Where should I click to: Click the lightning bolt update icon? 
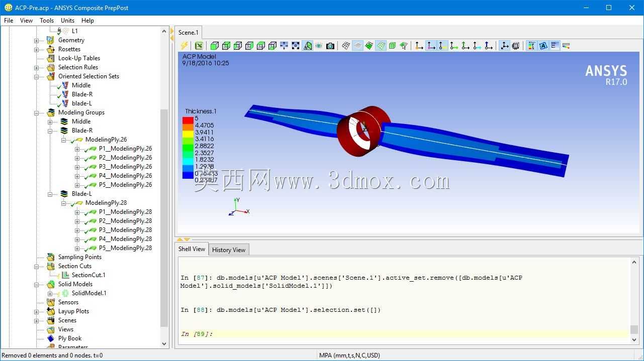[x=185, y=46]
